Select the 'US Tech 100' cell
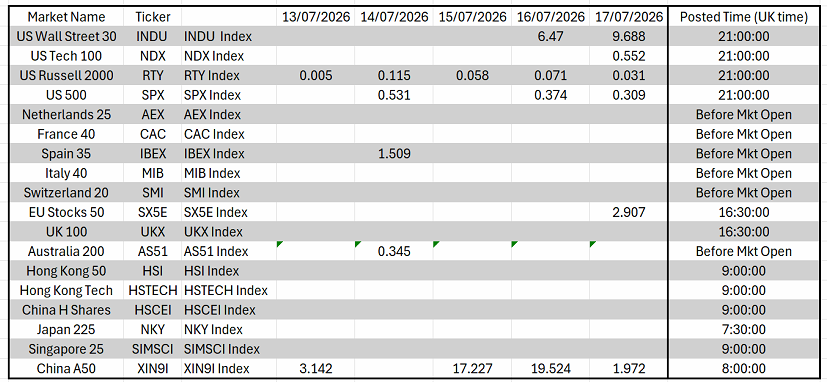 (66, 56)
